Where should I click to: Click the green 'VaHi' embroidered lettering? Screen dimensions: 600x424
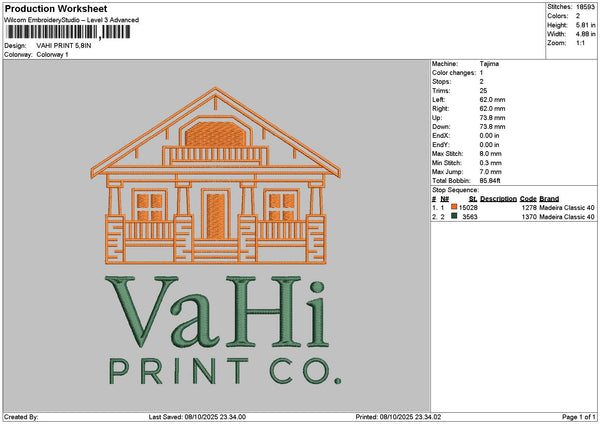pos(217,312)
